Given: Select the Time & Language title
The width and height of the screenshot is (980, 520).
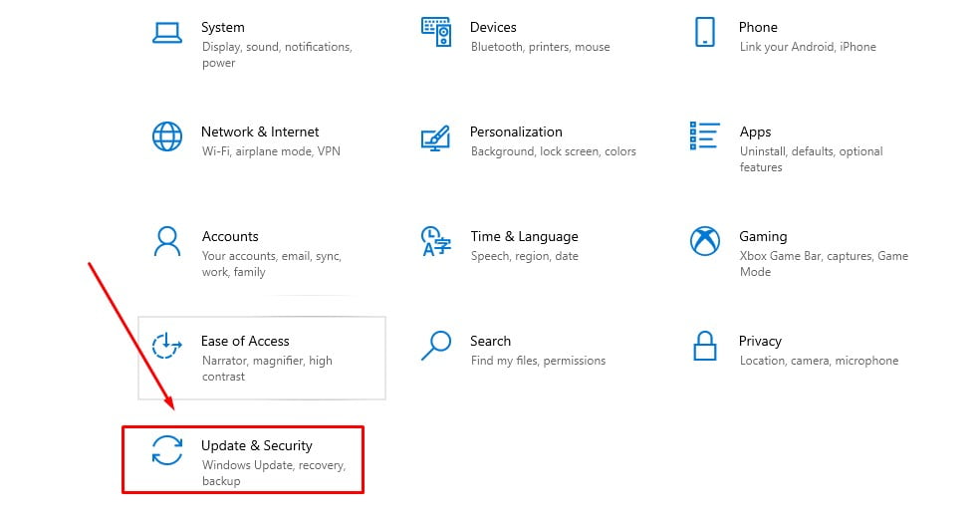Looking at the screenshot, I should (525, 237).
